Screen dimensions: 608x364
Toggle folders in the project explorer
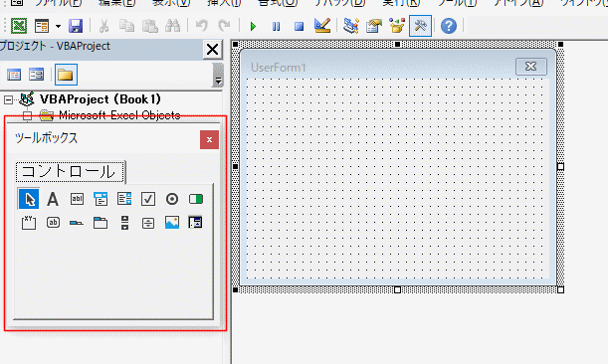coord(66,75)
